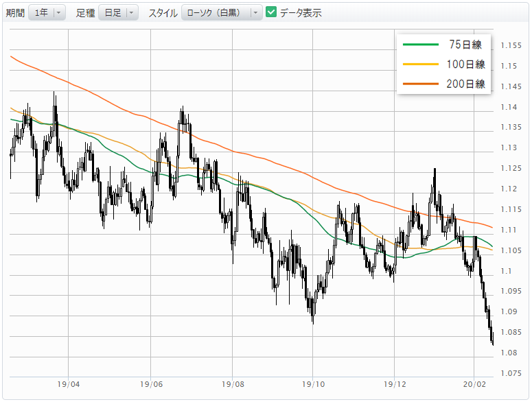
Task: Click the 1.11 price axis label
Action: pos(509,230)
